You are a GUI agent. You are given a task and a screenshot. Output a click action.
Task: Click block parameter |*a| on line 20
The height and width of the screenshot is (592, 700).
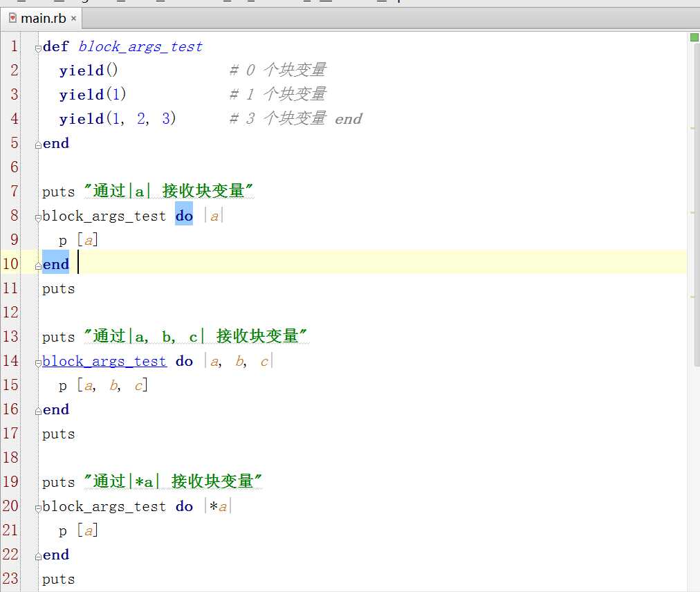click(x=219, y=506)
